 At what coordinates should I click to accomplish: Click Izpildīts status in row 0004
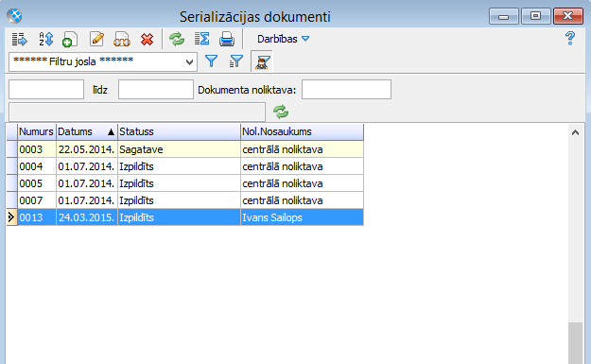tap(179, 166)
